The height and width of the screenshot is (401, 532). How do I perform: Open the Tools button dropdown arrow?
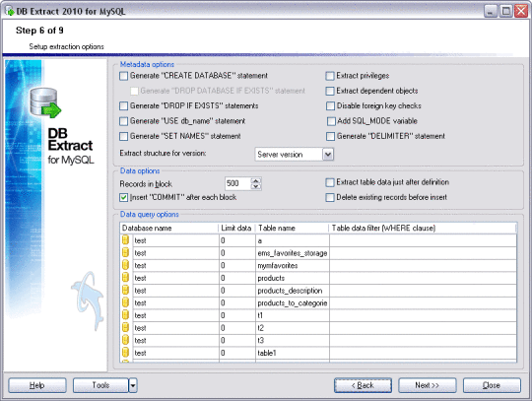click(x=133, y=385)
